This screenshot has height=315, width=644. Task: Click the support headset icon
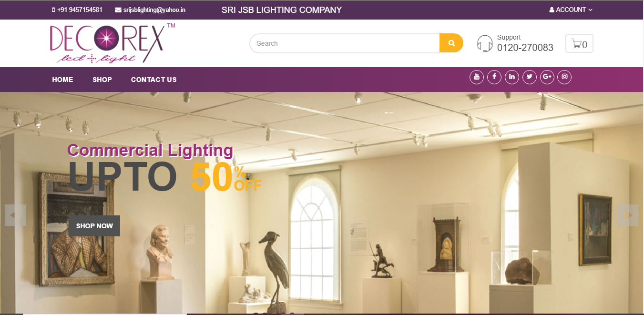(485, 43)
